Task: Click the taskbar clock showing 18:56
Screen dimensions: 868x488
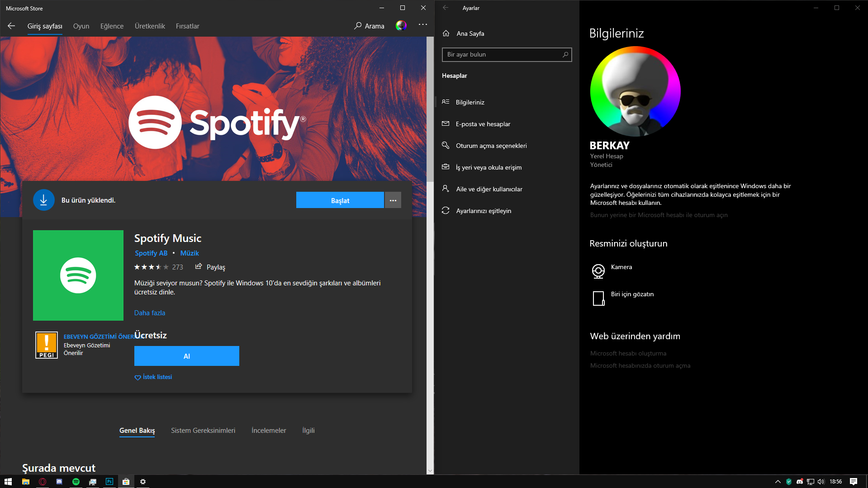Action: tap(836, 482)
